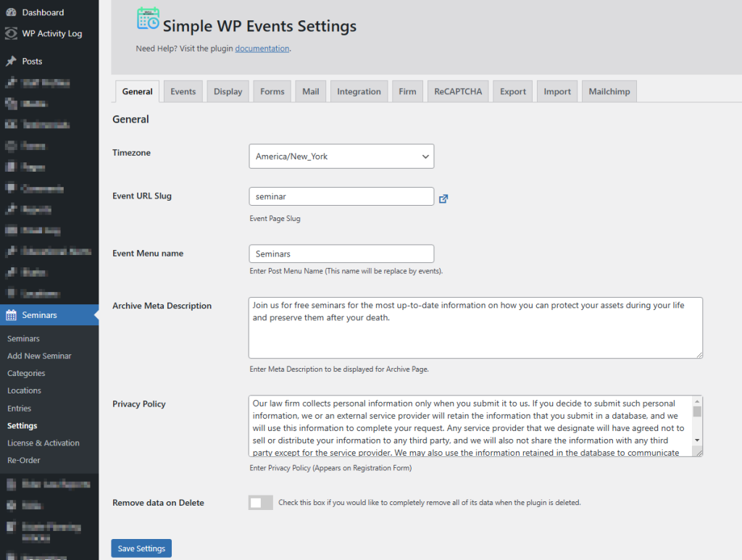Click the Archive Meta Description textarea

475,327
